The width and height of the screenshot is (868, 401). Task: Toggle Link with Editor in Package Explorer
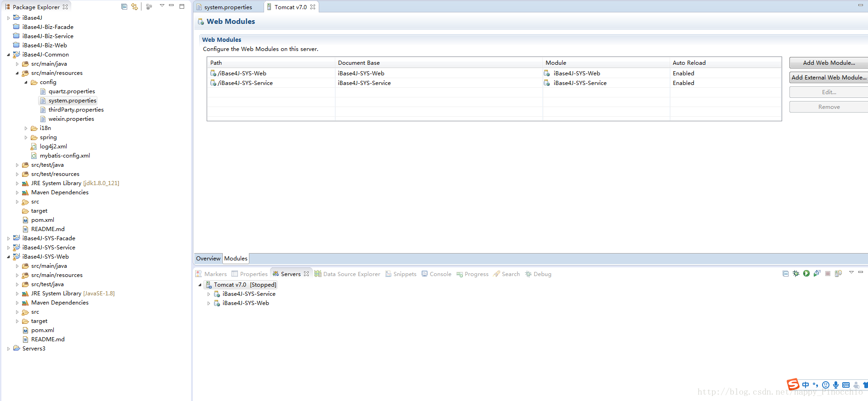(x=135, y=6)
